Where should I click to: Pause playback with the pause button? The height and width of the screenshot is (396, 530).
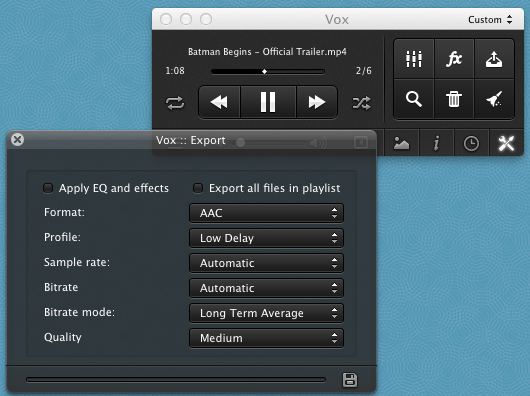coord(268,102)
